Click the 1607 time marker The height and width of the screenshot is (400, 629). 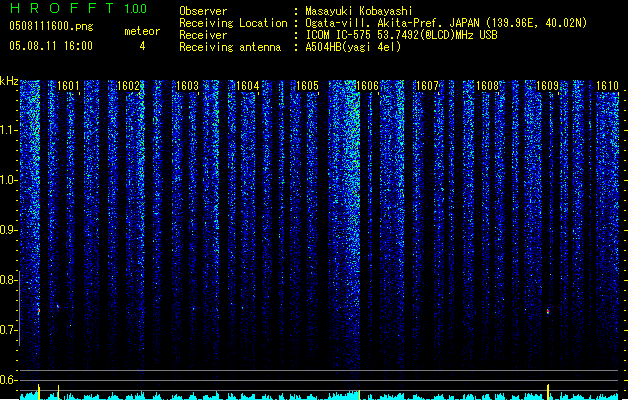coord(427,86)
